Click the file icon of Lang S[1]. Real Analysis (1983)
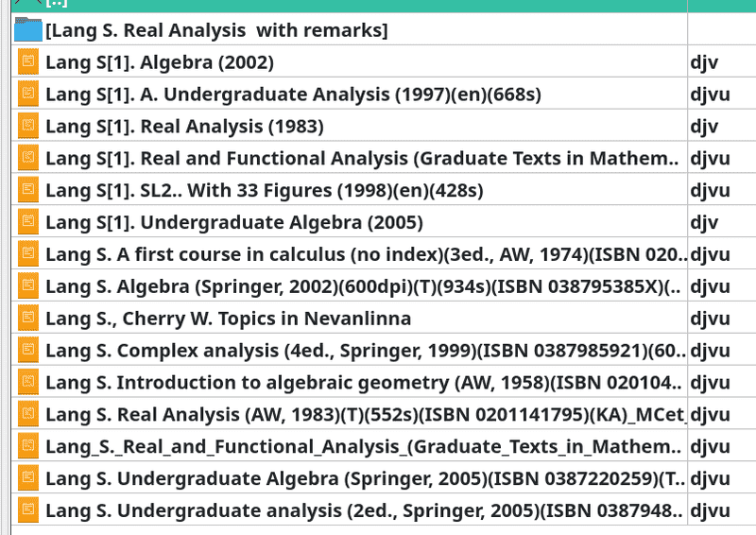756x535 pixels. (x=28, y=126)
